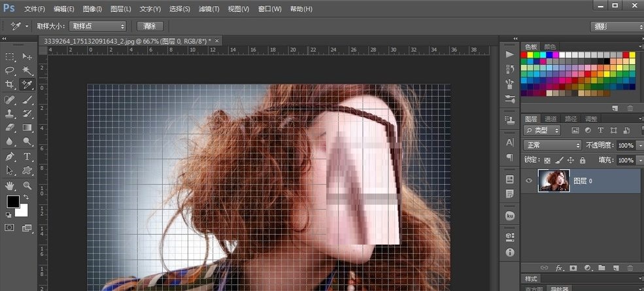Image resolution: width=644 pixels, height=291 pixels.
Task: Open the 图像(I) menu
Action: click(x=92, y=9)
